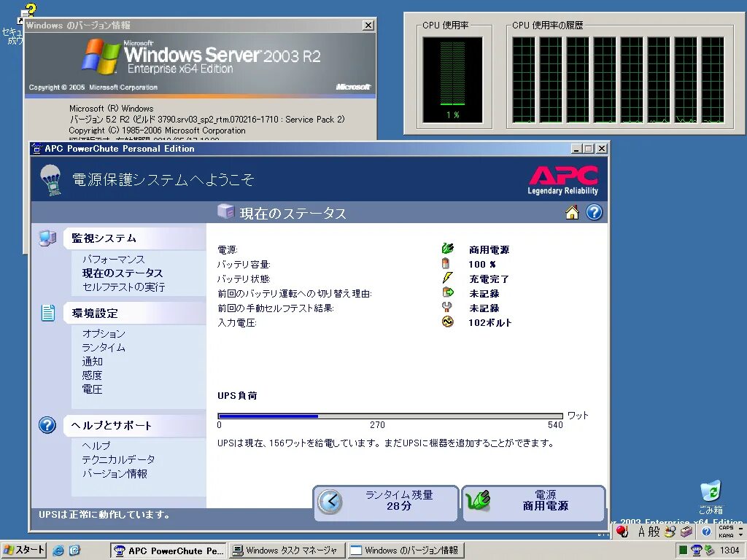Click the parachute logo in PowerChute banner
The height and width of the screenshot is (560, 747).
(51, 179)
